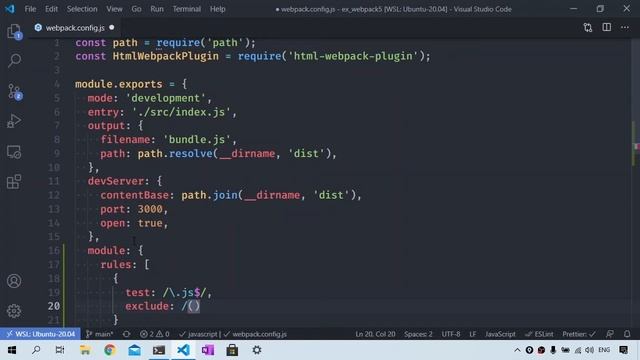Image resolution: width=640 pixels, height=360 pixels.
Task: Open the File menu
Action: [30, 9]
